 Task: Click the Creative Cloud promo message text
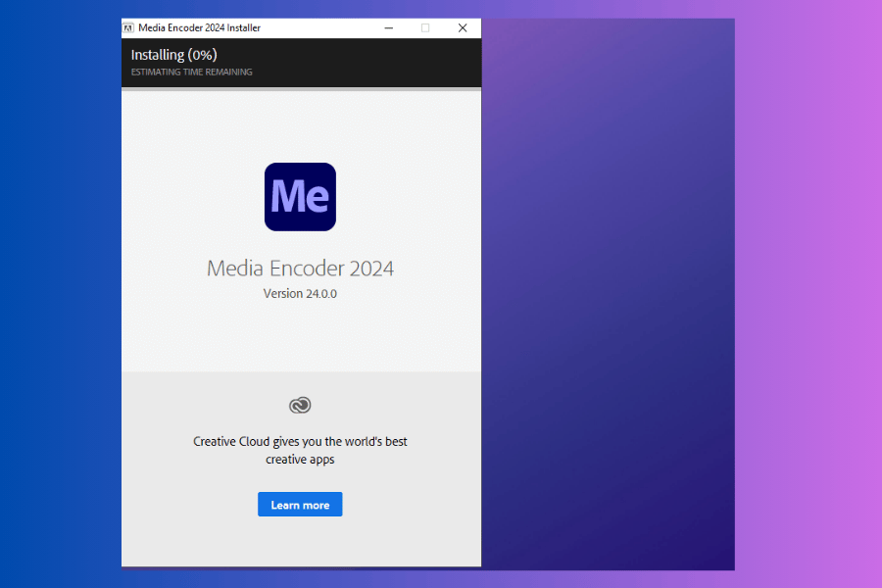pyautogui.click(x=300, y=450)
